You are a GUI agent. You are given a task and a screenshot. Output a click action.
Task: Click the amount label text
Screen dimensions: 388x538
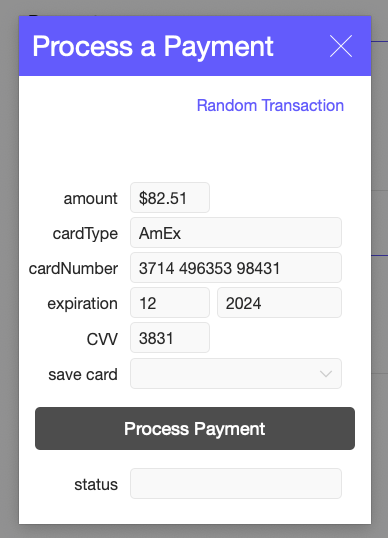pos(91,198)
